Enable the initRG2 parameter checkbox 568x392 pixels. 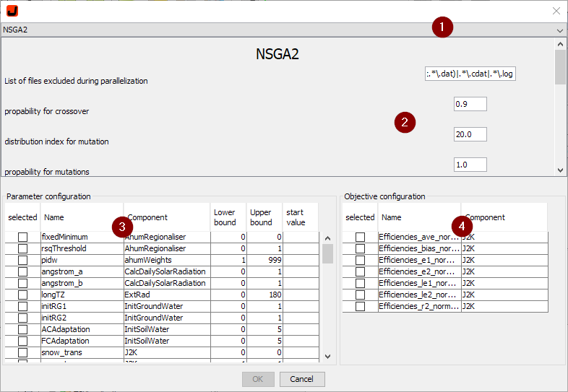[23, 318]
